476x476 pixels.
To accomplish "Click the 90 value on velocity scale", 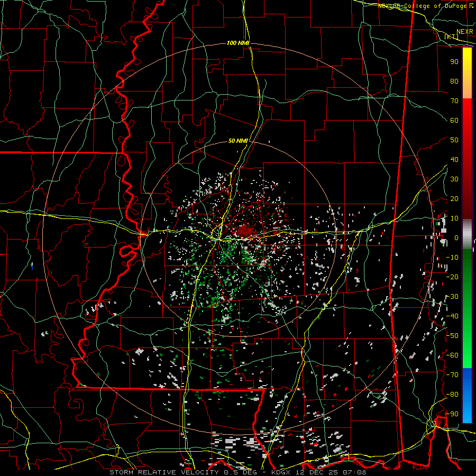I will 454,62.
